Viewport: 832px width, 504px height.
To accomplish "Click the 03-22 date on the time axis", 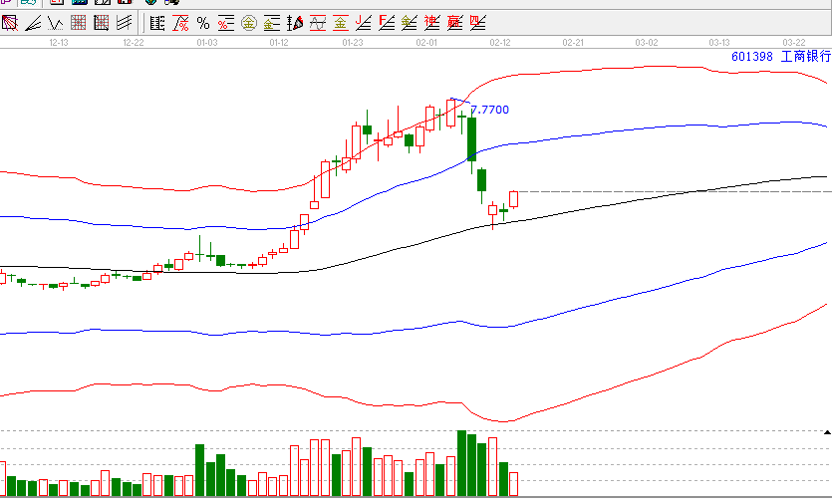I will tap(794, 43).
